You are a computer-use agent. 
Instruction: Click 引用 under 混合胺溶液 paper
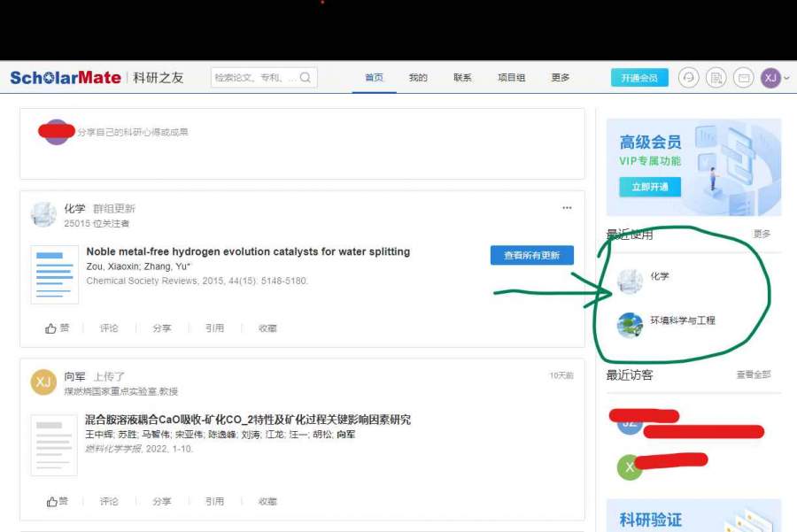click(214, 502)
